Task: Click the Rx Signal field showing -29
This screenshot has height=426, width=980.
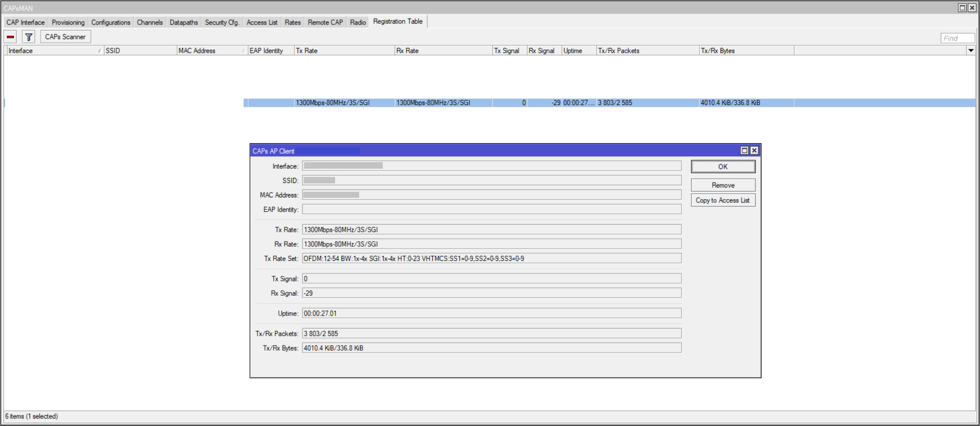Action: point(492,293)
